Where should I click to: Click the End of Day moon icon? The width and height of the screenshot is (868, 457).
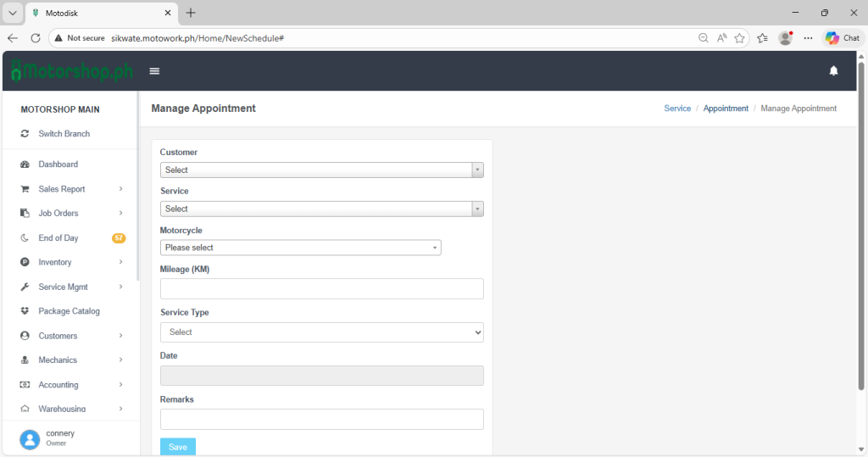pos(25,238)
